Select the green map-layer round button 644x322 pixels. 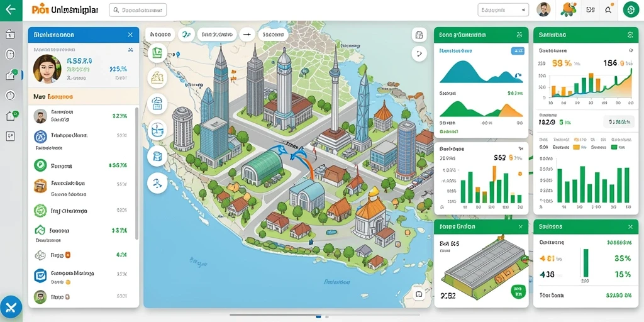(157, 53)
